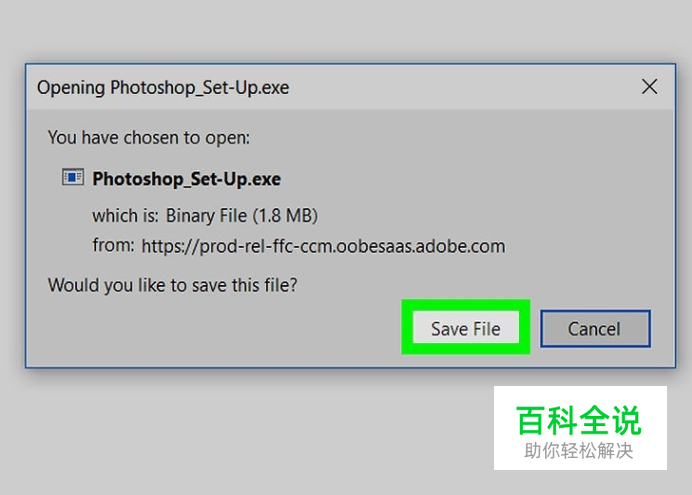
Task: Cancel the Photoshop_Set-Up.exe download
Action: click(x=595, y=329)
